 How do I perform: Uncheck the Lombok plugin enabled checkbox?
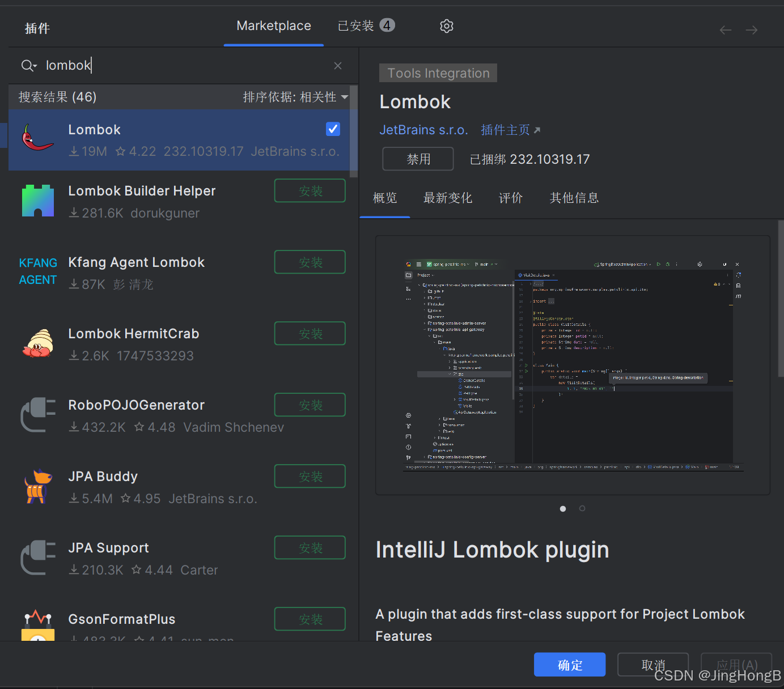tap(333, 129)
